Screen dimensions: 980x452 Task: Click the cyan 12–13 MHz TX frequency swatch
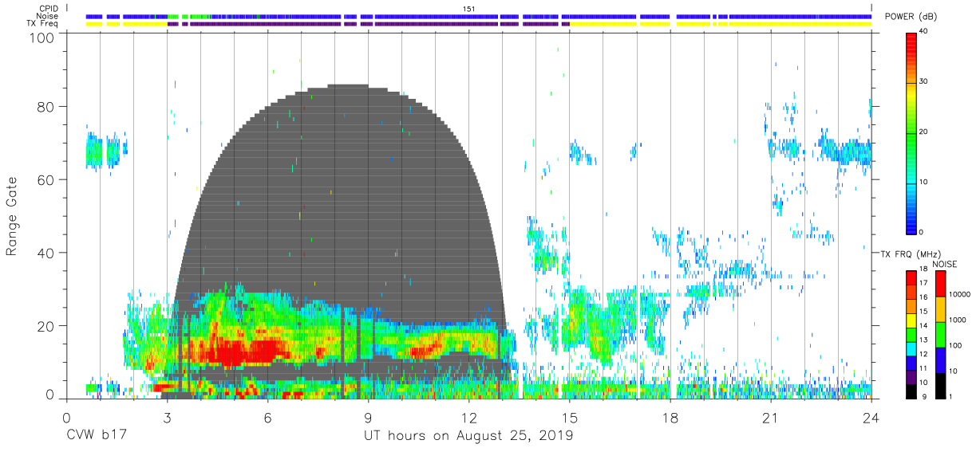click(911, 349)
